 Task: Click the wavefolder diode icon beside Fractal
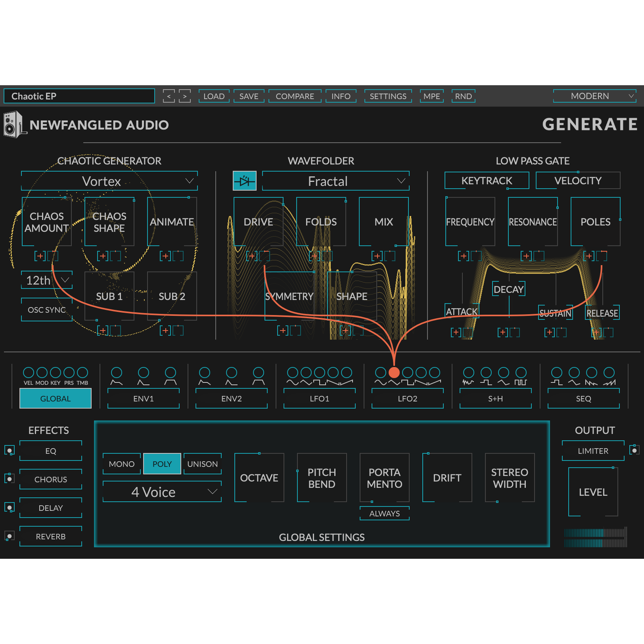tap(245, 181)
